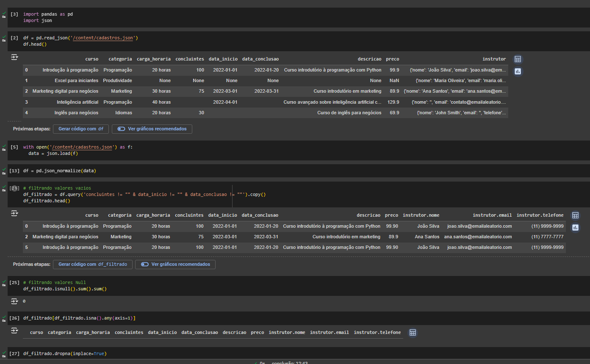
Task: Select 'Idiomas' category cell
Action: 124,113
